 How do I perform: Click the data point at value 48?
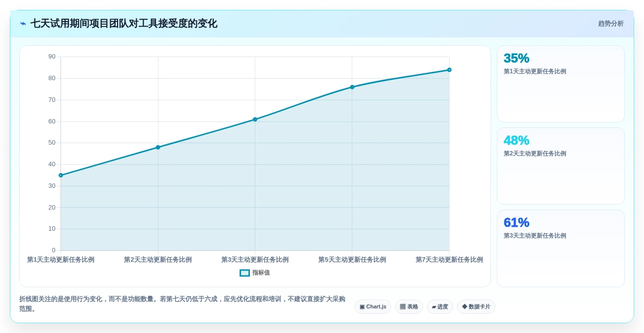pos(158,147)
